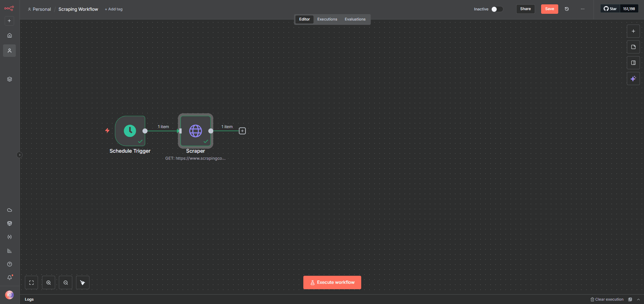
Task: Click the Scraper output handle
Action: 211,131
